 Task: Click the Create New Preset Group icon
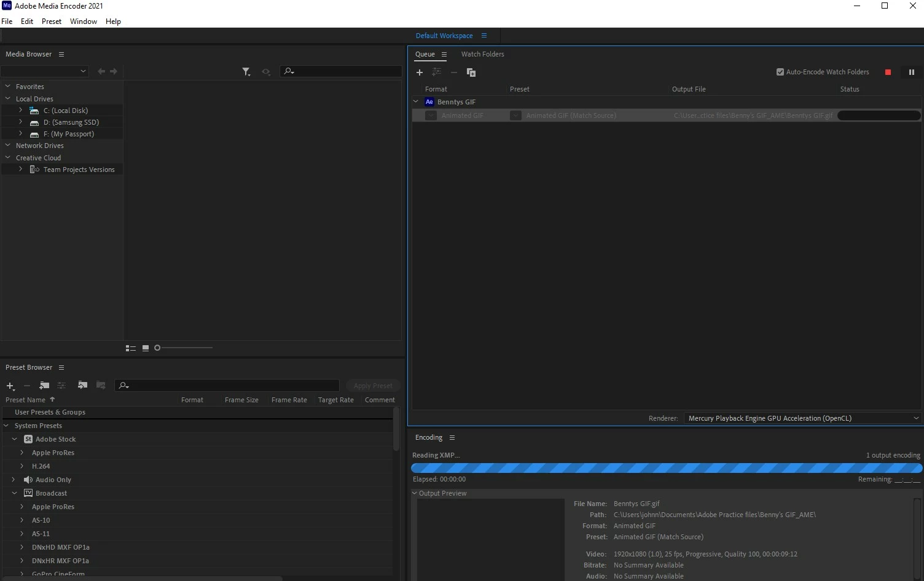tap(44, 386)
